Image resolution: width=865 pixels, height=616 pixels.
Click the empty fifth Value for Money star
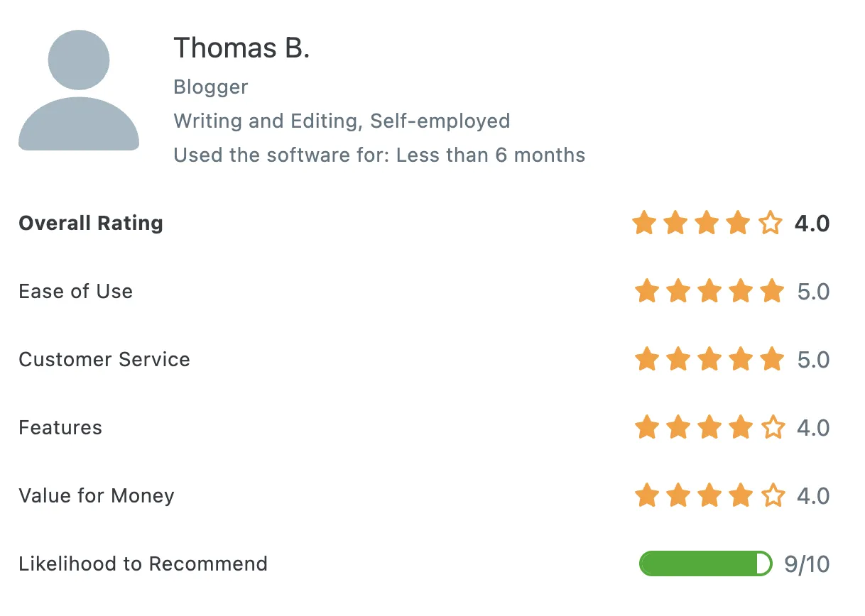(x=772, y=495)
